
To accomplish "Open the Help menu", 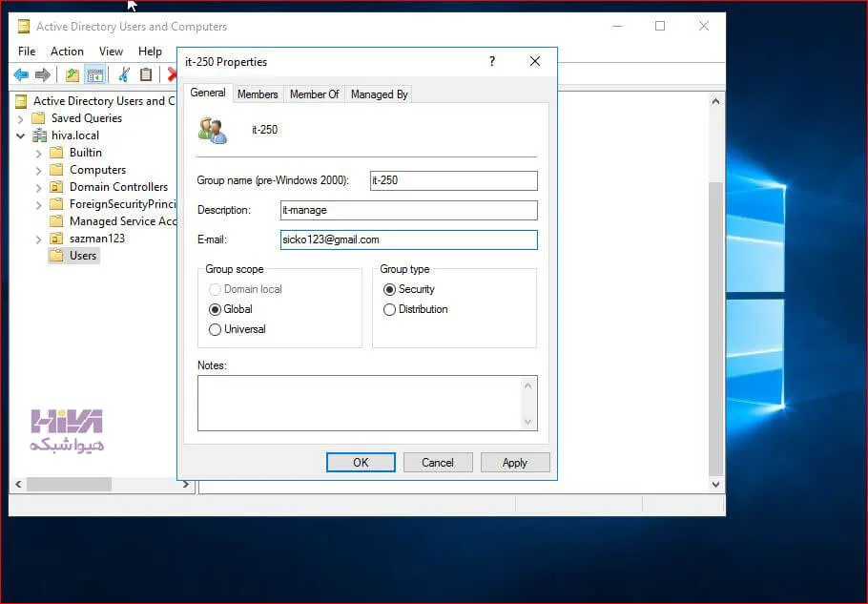I will coord(150,51).
